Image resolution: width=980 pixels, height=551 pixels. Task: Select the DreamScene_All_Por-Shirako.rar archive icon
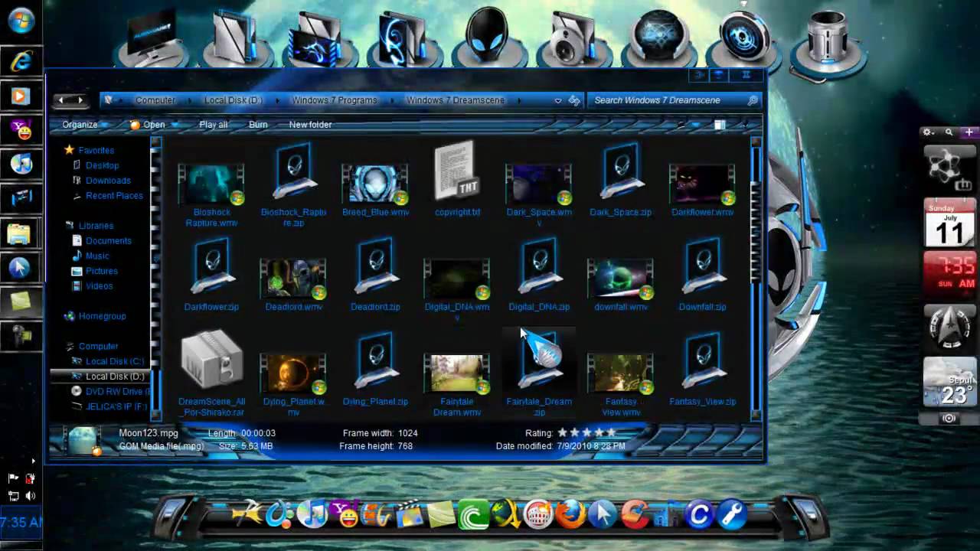pyautogui.click(x=212, y=360)
